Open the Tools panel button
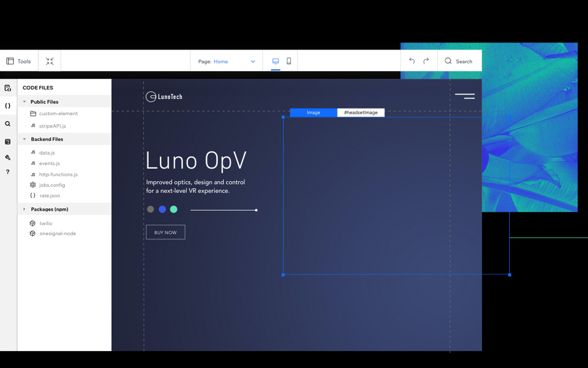 point(19,61)
